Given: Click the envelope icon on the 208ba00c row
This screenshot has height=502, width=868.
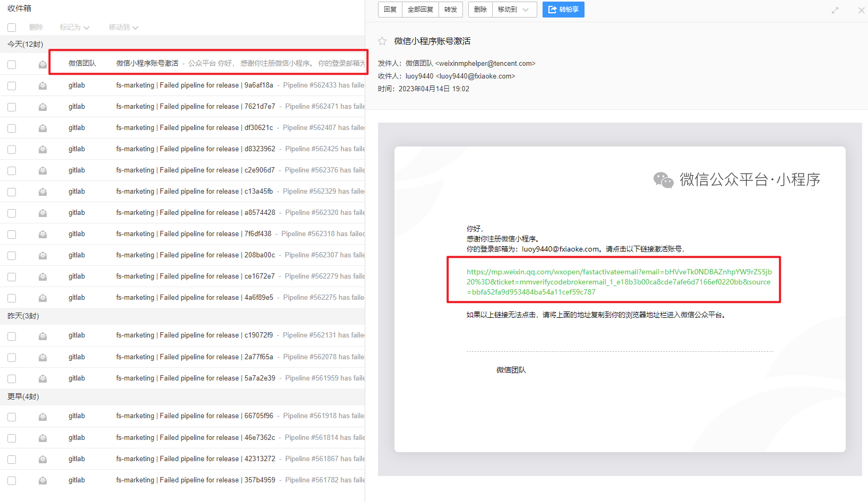Looking at the screenshot, I should tap(42, 255).
